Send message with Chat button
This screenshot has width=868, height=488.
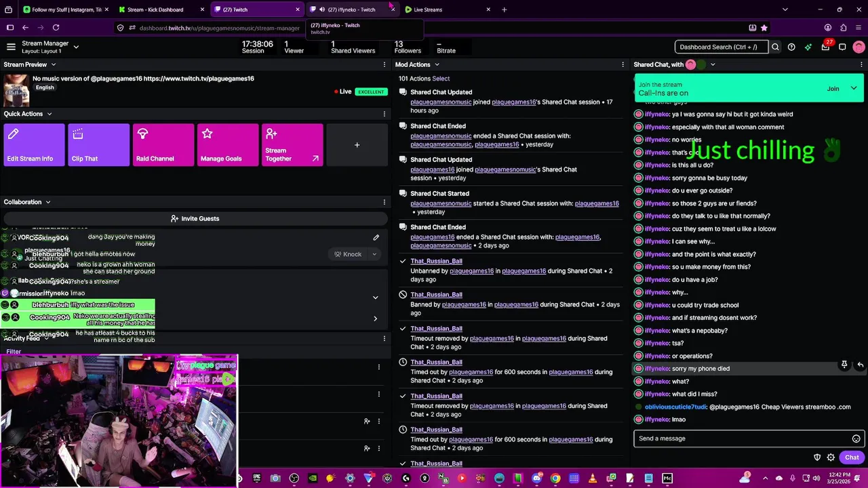pos(852,457)
